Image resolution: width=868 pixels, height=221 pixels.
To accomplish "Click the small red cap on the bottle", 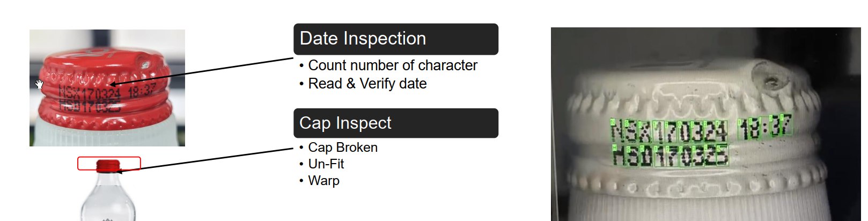I will pos(108,165).
